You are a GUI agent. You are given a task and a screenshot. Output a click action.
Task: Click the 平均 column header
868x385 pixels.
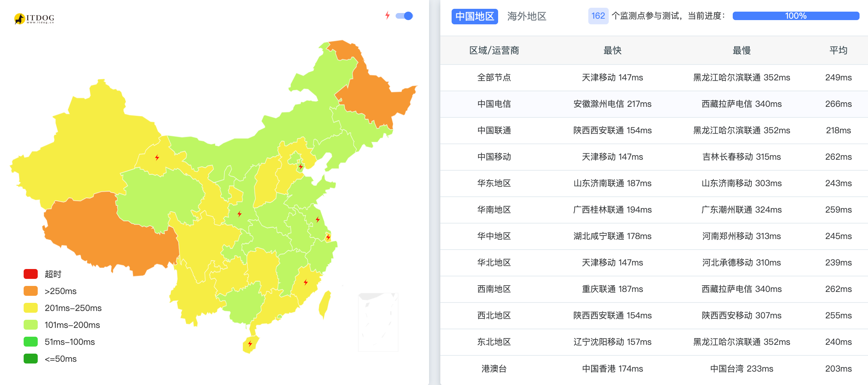coord(838,50)
